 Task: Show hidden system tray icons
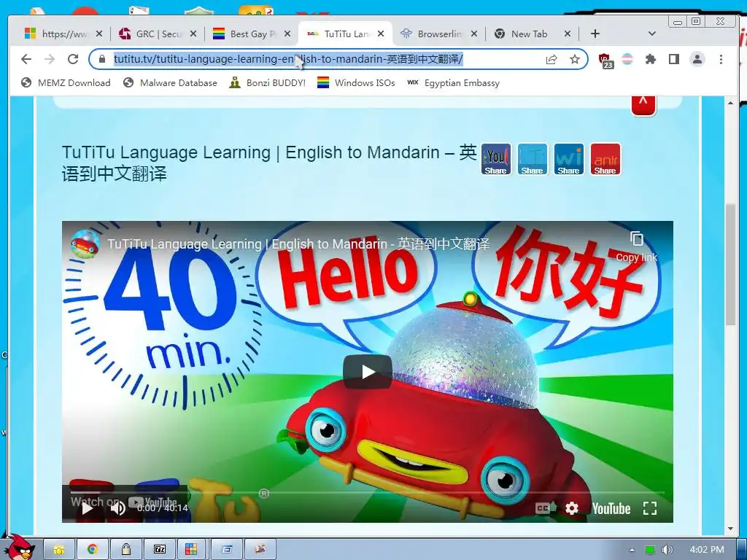click(632, 550)
